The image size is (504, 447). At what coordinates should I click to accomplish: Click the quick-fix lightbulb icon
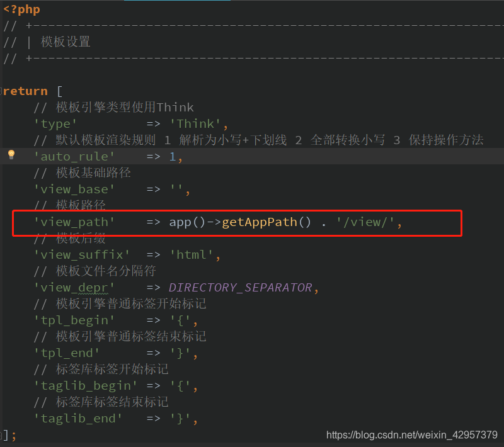(11, 156)
